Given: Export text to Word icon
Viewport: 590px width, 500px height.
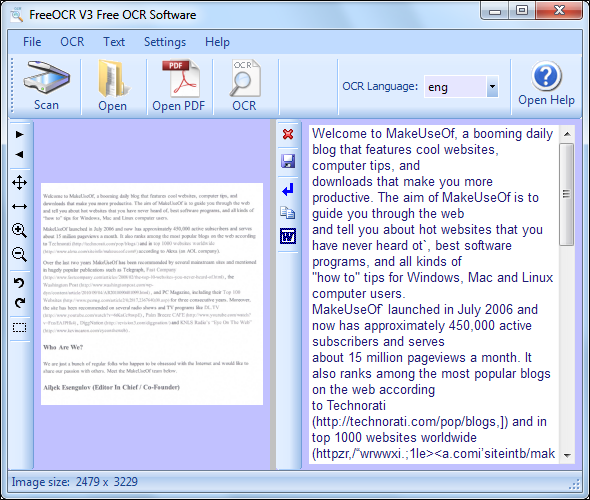Looking at the screenshot, I should click(x=288, y=236).
